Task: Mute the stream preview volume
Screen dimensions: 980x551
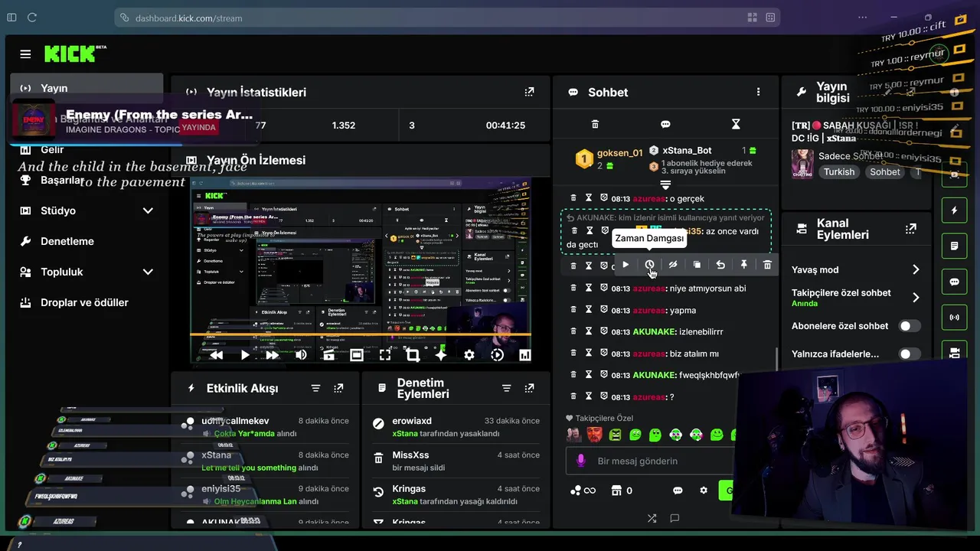Action: click(301, 355)
